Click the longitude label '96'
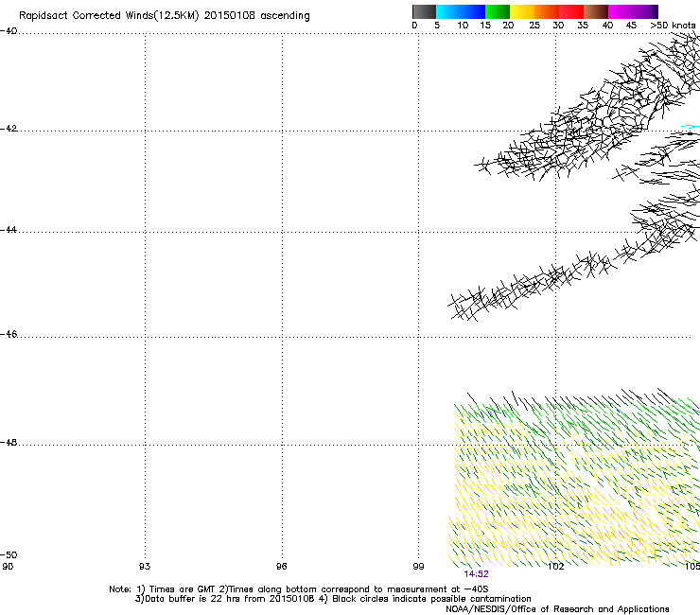Screen dimensions: 700x615 pyautogui.click(x=281, y=567)
